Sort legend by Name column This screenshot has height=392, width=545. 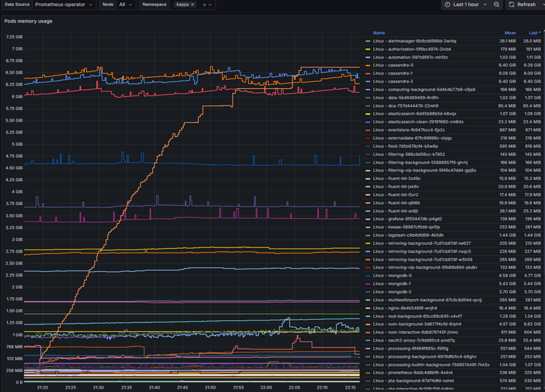coord(379,33)
